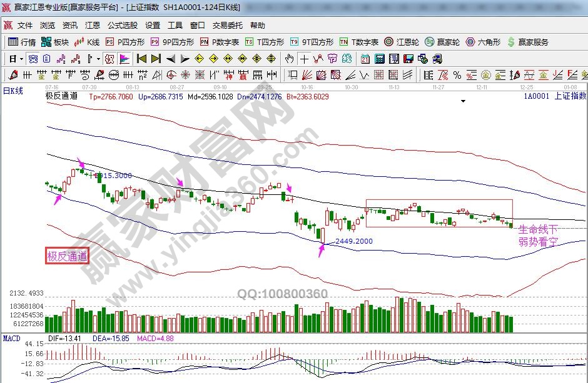Open the calculator icon in toolbar

pos(379,59)
